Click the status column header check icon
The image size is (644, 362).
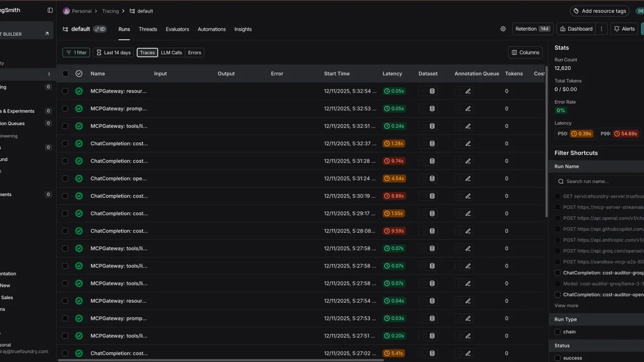coord(79,73)
